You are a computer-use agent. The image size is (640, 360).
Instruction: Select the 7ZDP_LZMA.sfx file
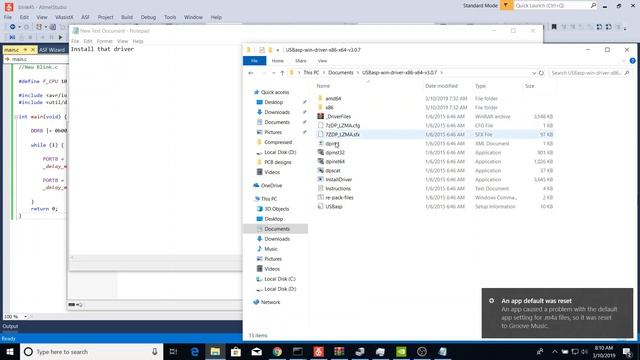point(342,134)
